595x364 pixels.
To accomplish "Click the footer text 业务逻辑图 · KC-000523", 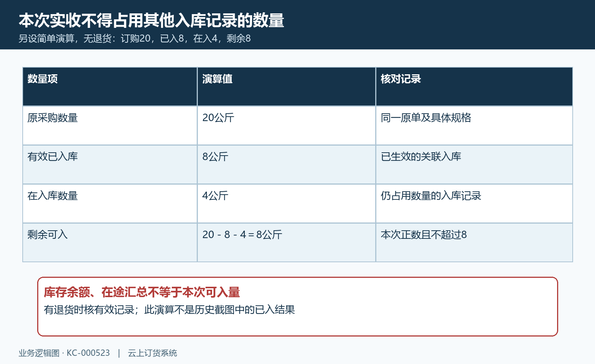I will click(64, 353).
